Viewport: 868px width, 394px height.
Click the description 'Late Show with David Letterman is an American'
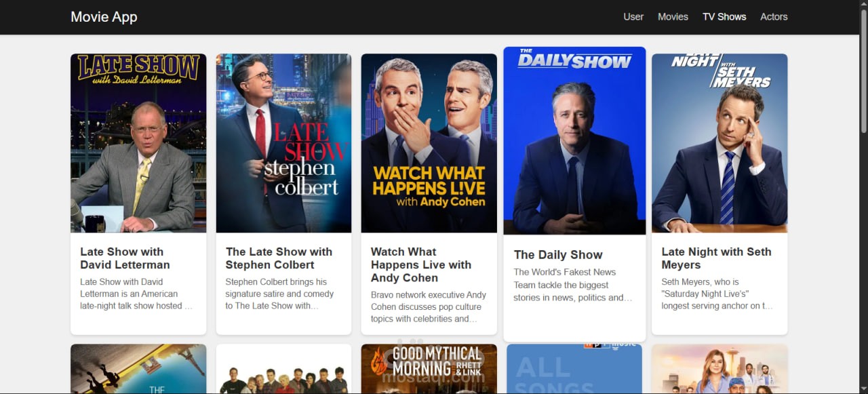[136, 294]
